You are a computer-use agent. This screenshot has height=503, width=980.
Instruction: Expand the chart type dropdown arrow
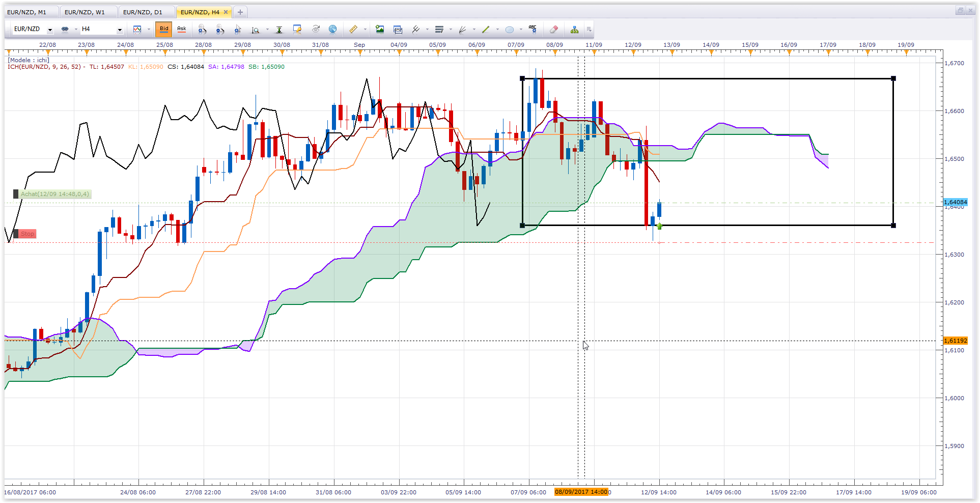(149, 30)
